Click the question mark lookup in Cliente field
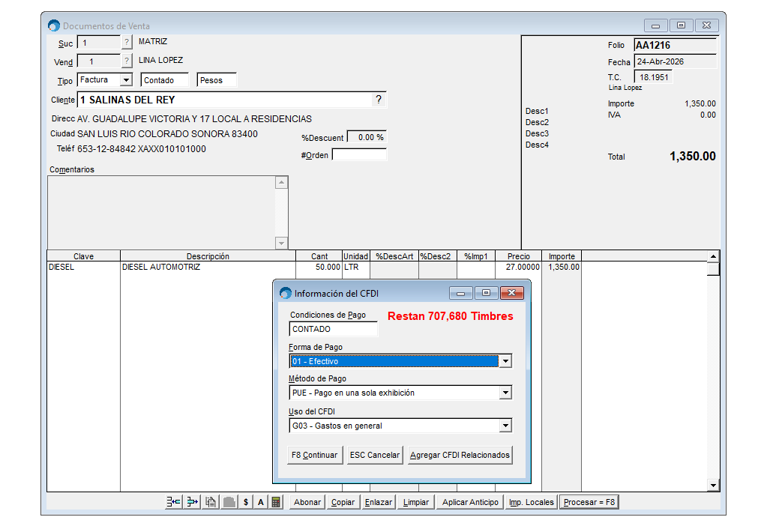The height and width of the screenshot is (532, 773). coord(379,100)
